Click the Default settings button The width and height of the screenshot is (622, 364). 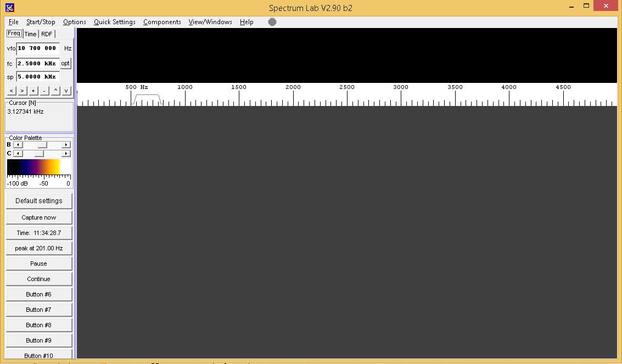(x=38, y=201)
